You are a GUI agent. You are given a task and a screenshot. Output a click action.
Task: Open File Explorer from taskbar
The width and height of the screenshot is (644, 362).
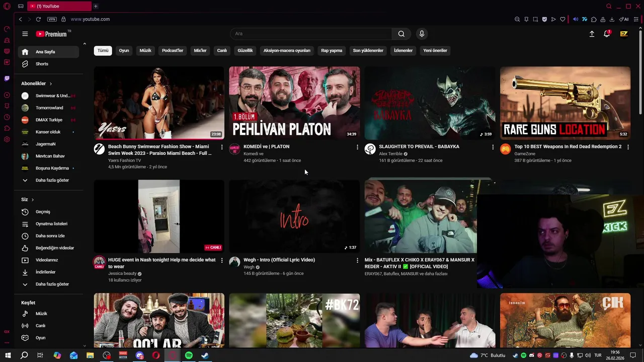click(x=90, y=355)
